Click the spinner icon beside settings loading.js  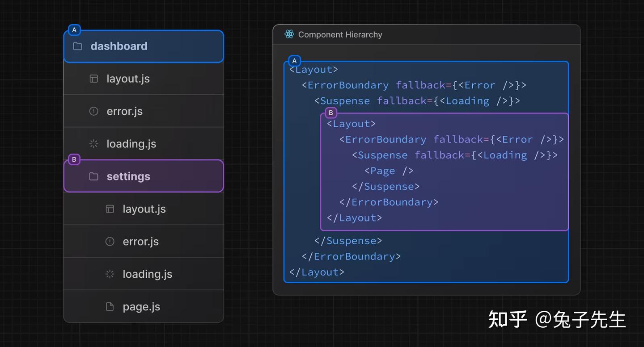pos(110,274)
